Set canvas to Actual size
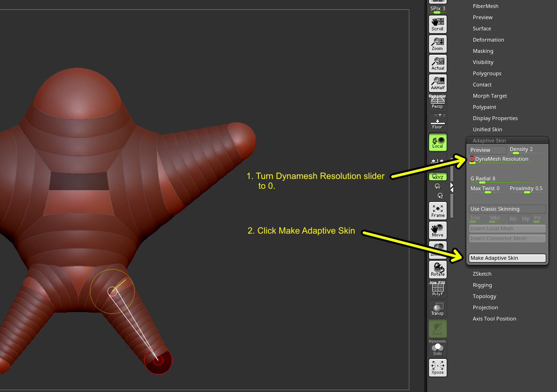 pyautogui.click(x=438, y=64)
